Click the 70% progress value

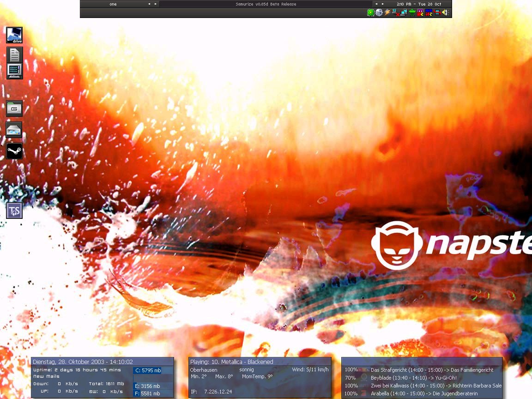[x=351, y=378]
